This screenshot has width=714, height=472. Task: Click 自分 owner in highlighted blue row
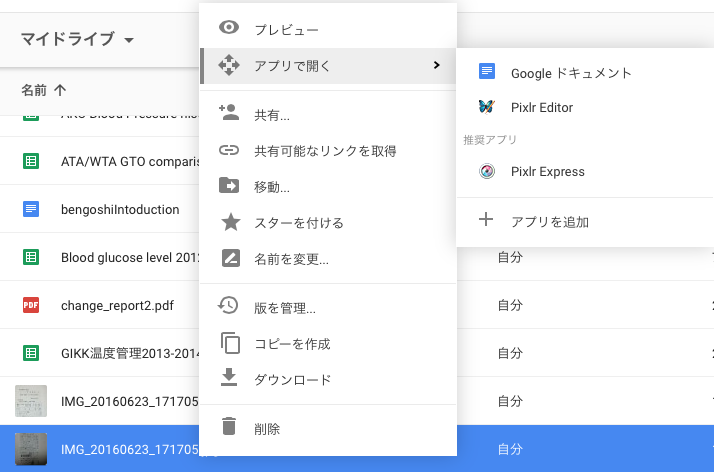pyautogui.click(x=510, y=449)
